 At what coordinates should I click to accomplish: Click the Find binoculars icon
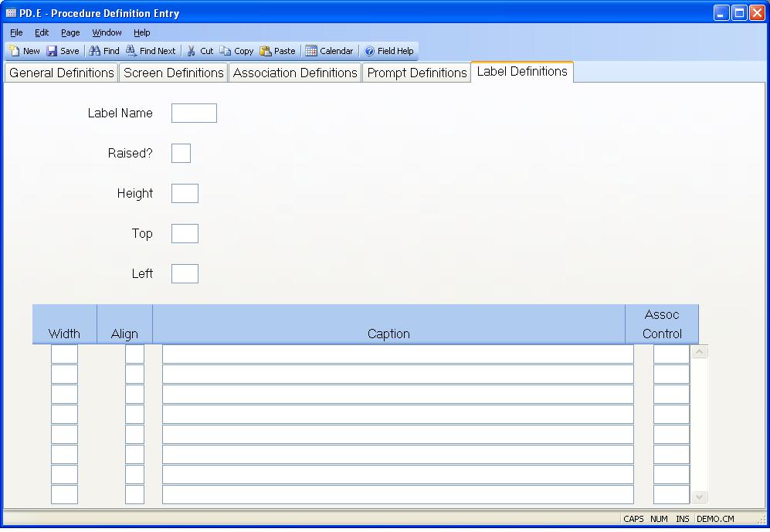click(x=95, y=50)
